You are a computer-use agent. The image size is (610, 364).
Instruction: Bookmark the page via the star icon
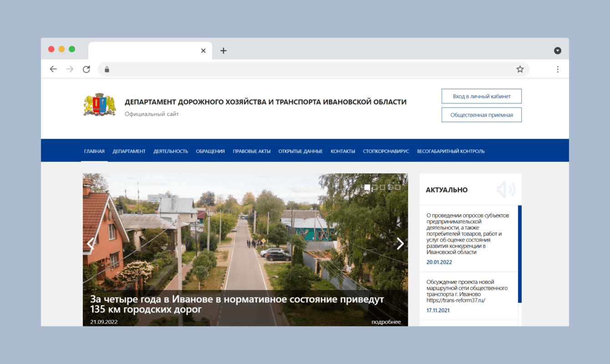click(x=519, y=69)
